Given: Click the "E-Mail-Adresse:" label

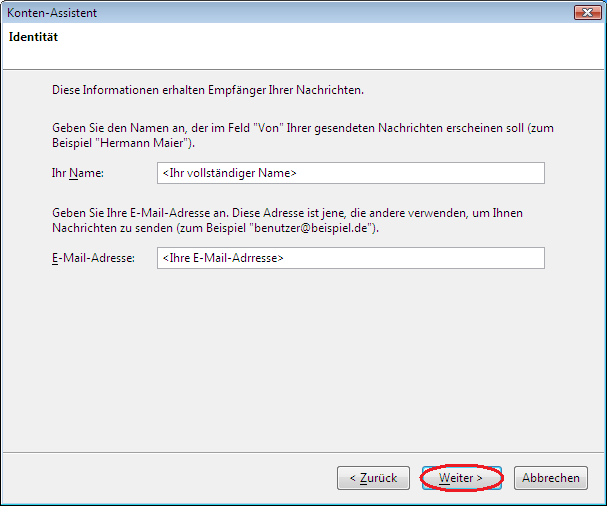Looking at the screenshot, I should pos(92,258).
